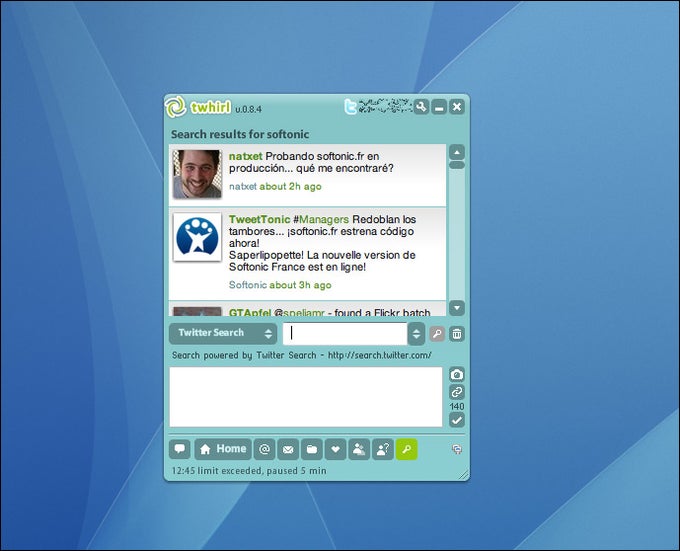Viewport: 680px width, 551px height.
Task: Click the scrollbar up arrow
Action: tap(457, 153)
